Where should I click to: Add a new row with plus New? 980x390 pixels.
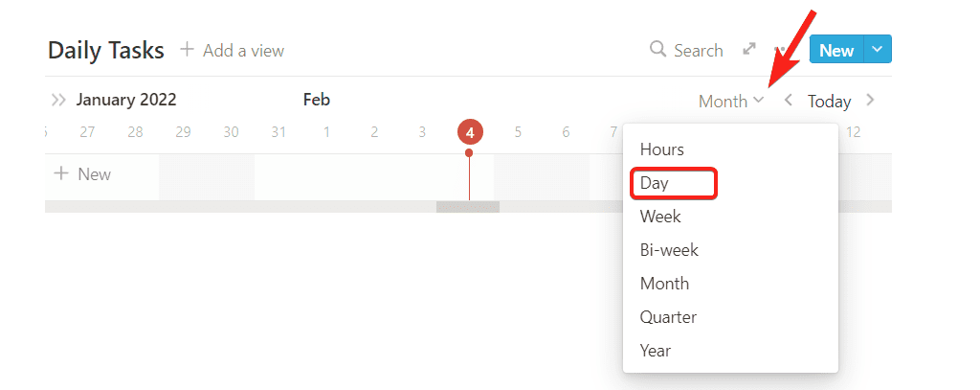82,174
